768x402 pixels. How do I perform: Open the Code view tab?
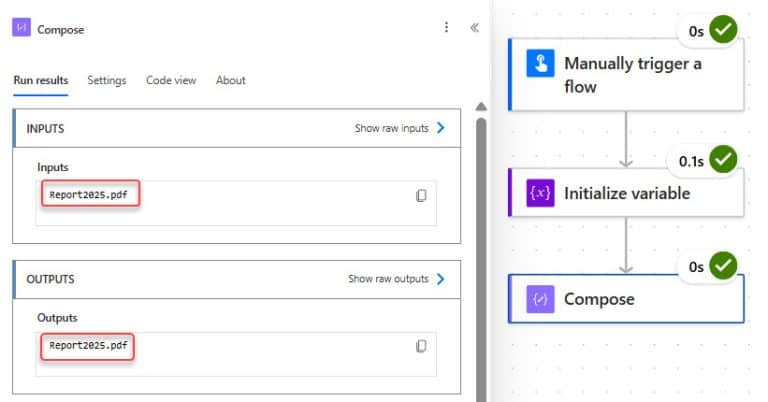pos(171,80)
